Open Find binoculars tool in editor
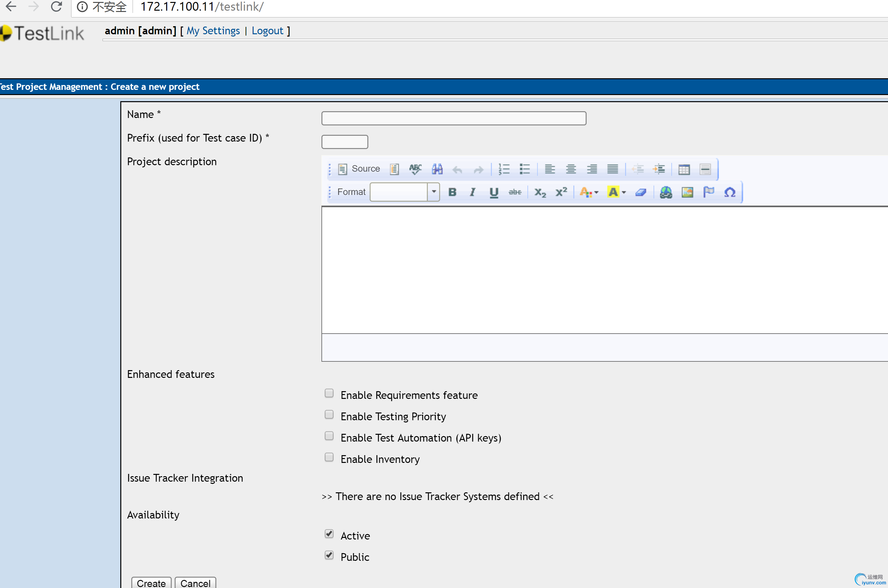 (437, 169)
